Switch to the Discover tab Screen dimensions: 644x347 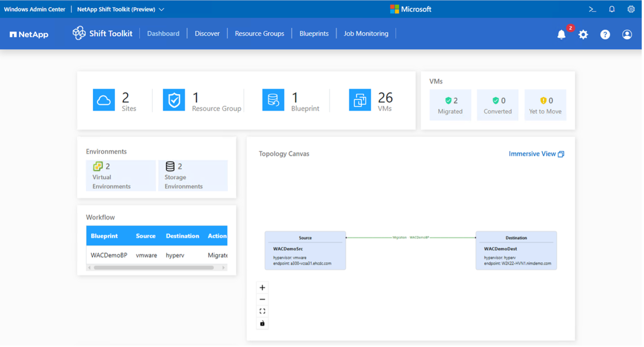208,34
